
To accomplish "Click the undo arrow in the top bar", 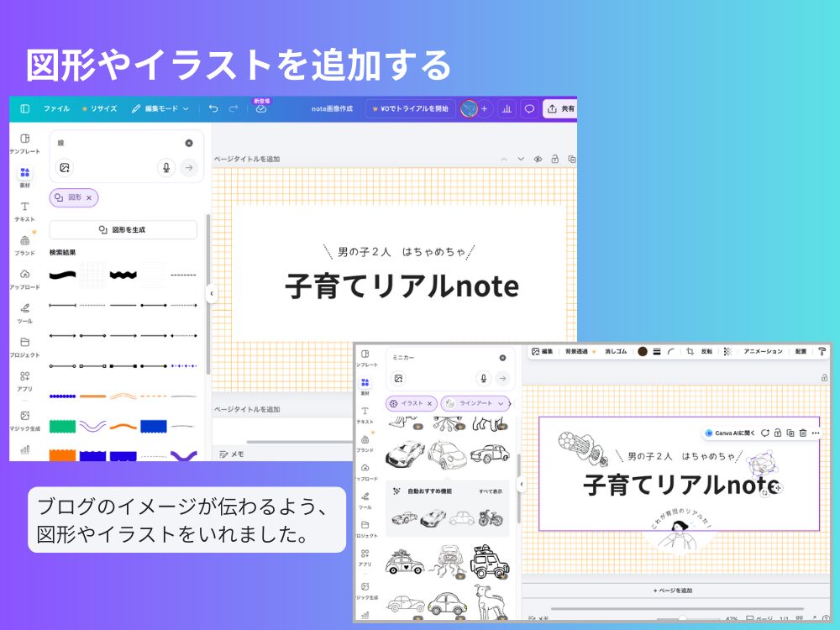I will click(x=213, y=108).
